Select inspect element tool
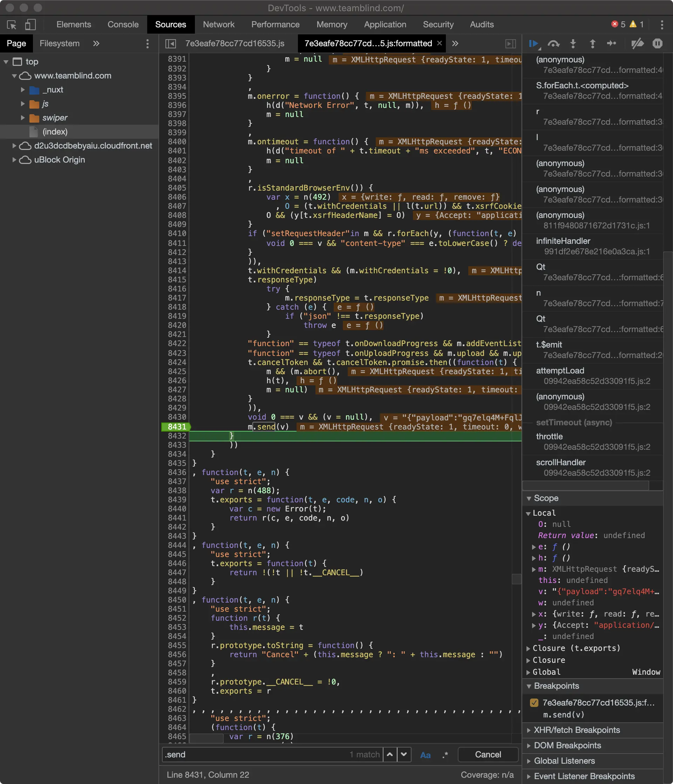This screenshot has width=673, height=784. [x=12, y=25]
